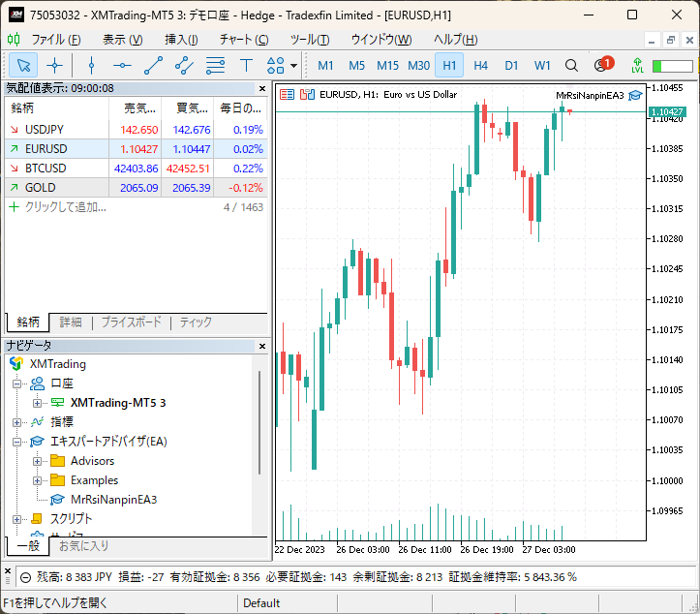Close the toolbox panel with X
The image size is (700, 614).
[x=8, y=571]
